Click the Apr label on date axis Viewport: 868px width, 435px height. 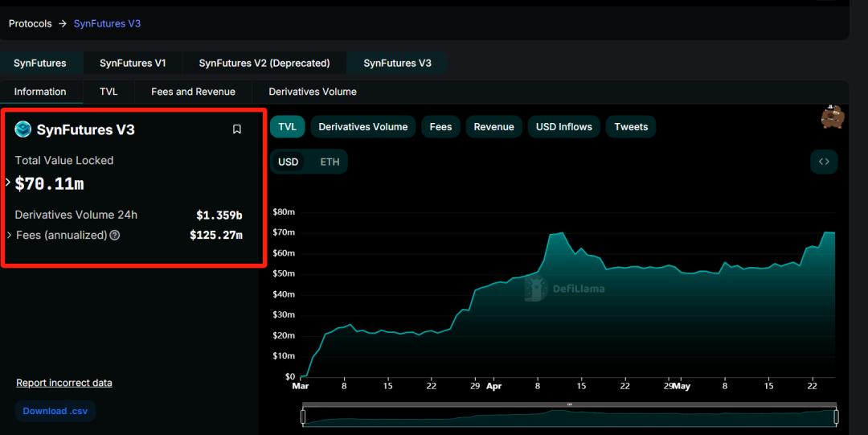(x=493, y=386)
